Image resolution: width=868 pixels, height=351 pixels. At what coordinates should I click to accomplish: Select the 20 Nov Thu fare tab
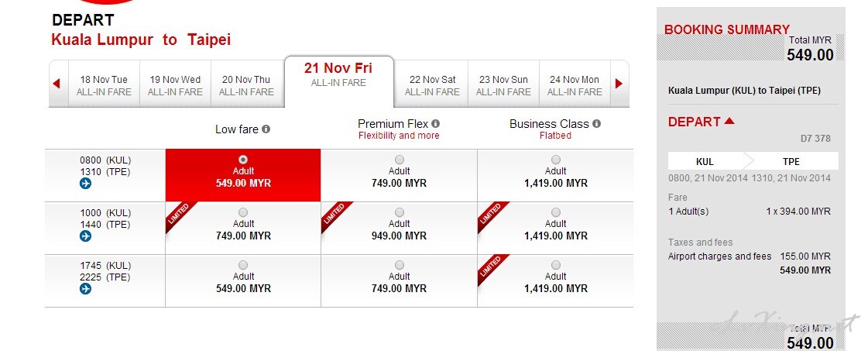246,85
